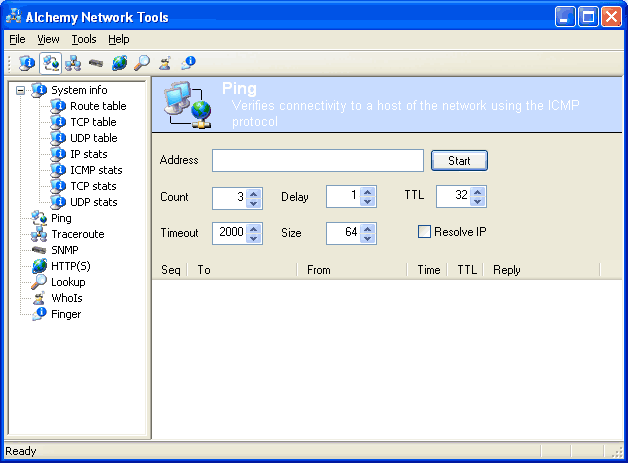Open the Help menu
628x463 pixels.
coord(119,39)
